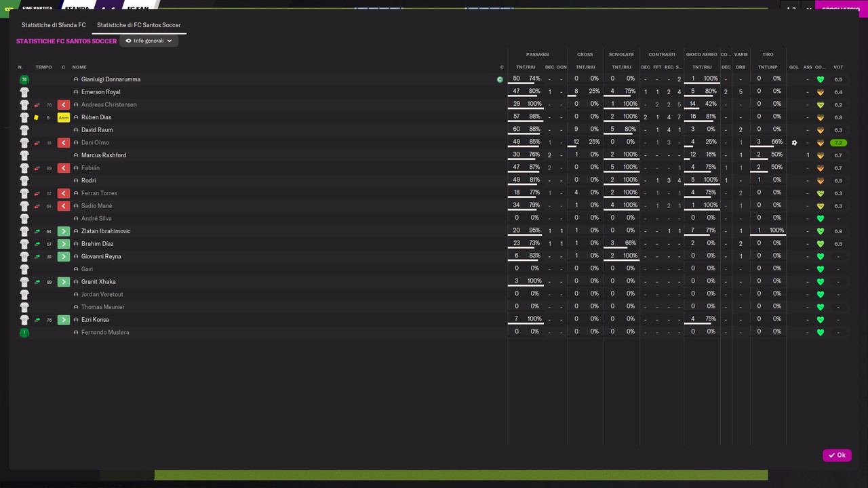Screen dimensions: 868x488
Task: Switch to Statistiche di Sfanda FC tab
Action: click(54, 25)
